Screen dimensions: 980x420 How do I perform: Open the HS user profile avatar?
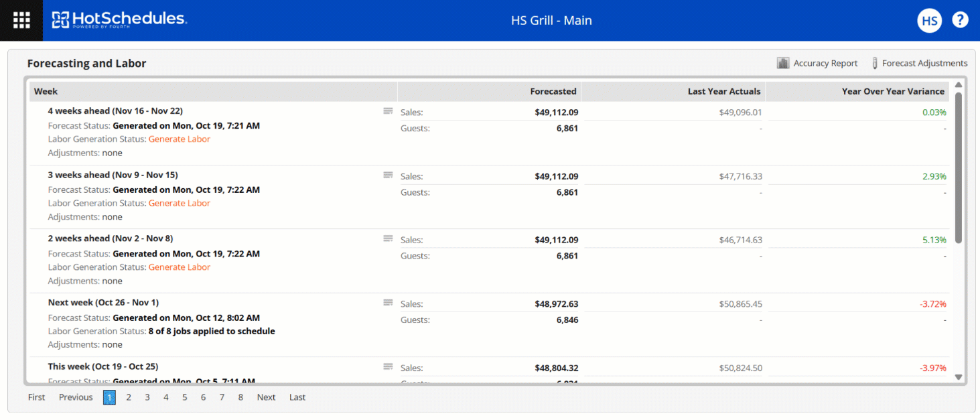929,21
